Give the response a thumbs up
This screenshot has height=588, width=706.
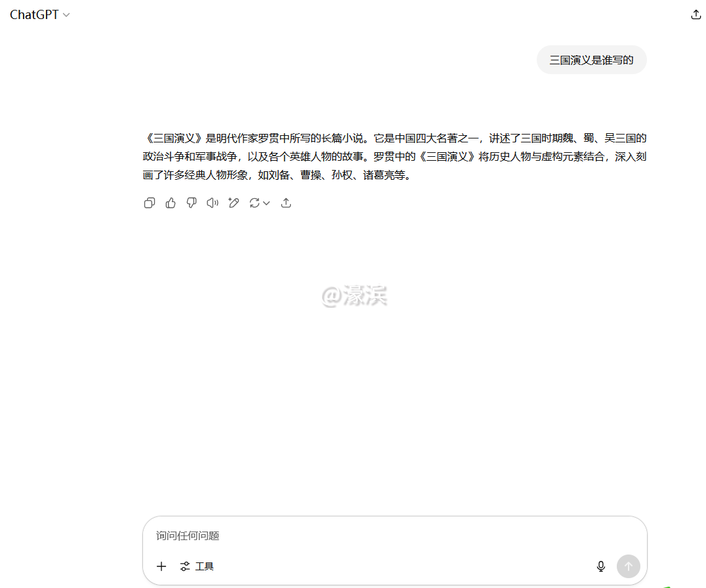(x=170, y=203)
